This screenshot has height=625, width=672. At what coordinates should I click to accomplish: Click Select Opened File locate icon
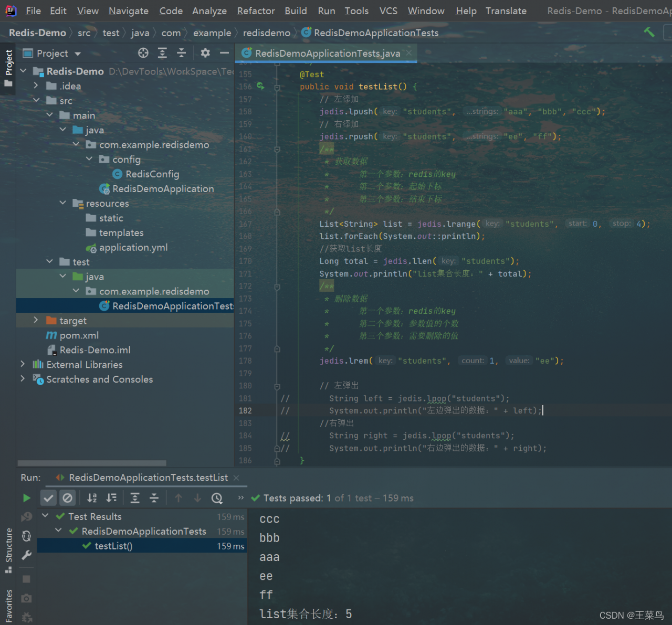click(143, 53)
